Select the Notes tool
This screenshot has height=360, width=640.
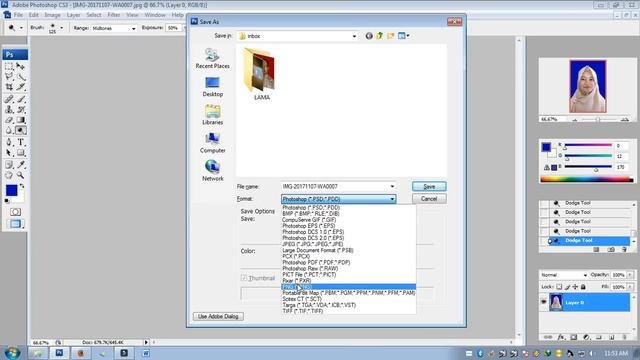9,165
